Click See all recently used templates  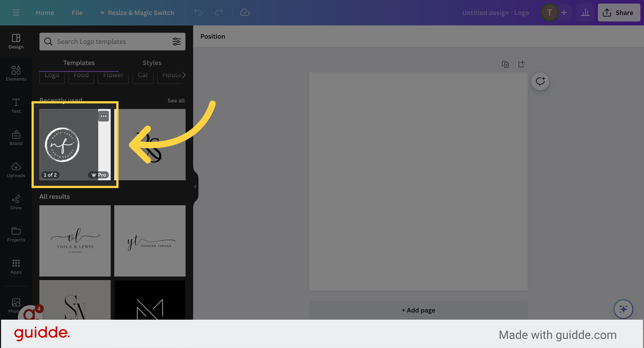[x=176, y=100]
